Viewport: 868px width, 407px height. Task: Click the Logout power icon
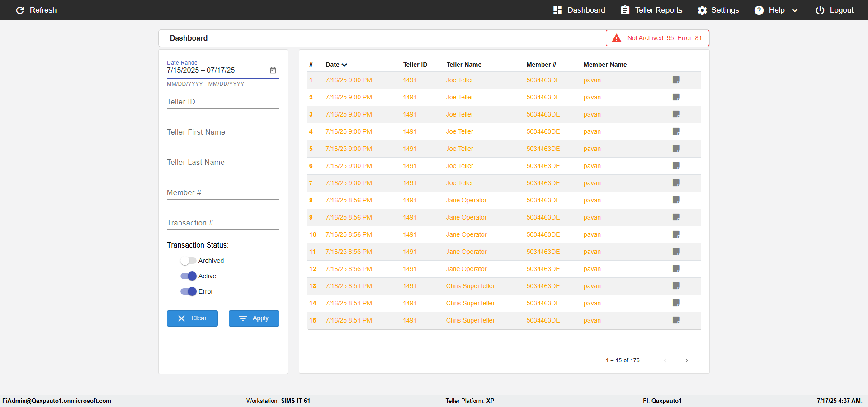point(820,10)
